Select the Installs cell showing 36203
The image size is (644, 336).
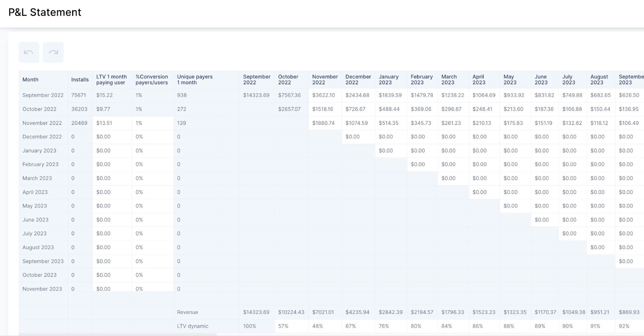click(x=79, y=109)
